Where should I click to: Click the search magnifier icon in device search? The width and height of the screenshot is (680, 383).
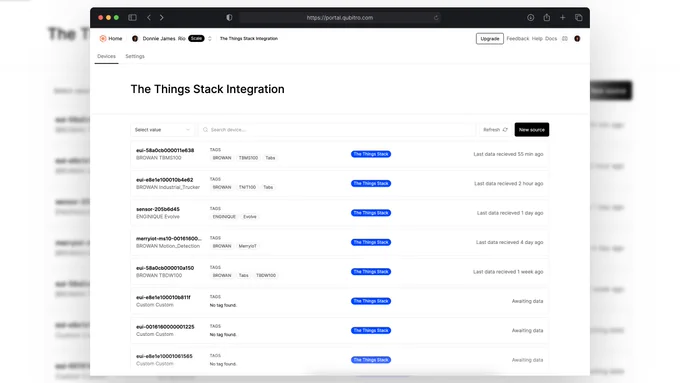(x=206, y=130)
